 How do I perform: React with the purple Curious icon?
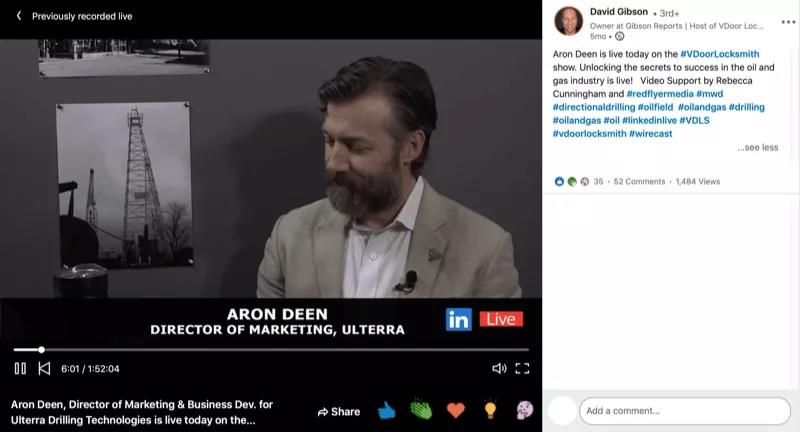click(524, 410)
